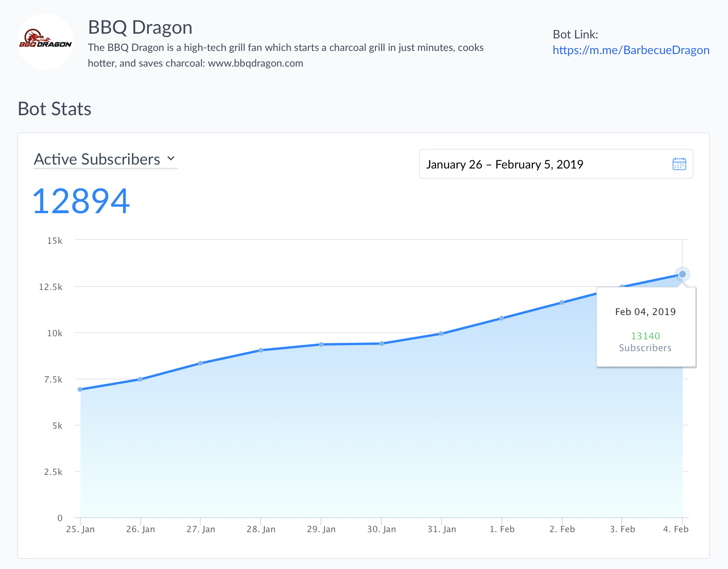
Task: Click the '1. Feb' x-axis label
Action: tap(502, 529)
